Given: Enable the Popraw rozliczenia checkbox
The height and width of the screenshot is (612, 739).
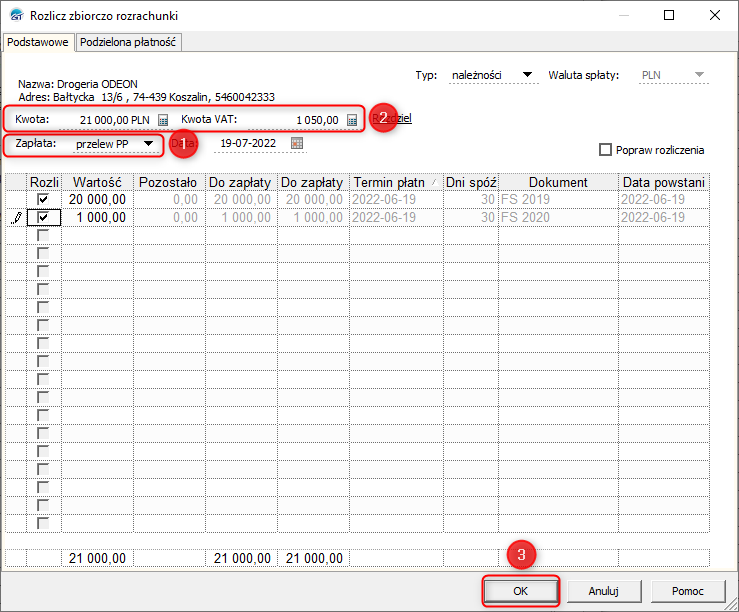Looking at the screenshot, I should click(605, 150).
